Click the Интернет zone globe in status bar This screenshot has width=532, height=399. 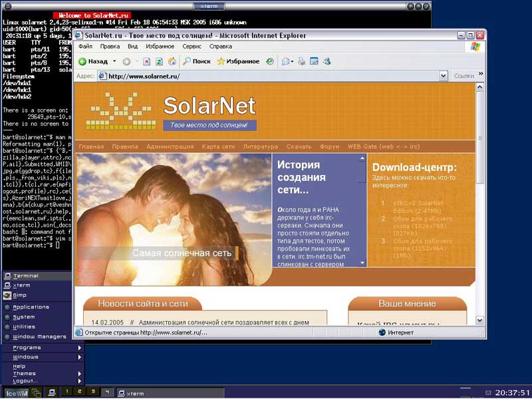pos(382,332)
